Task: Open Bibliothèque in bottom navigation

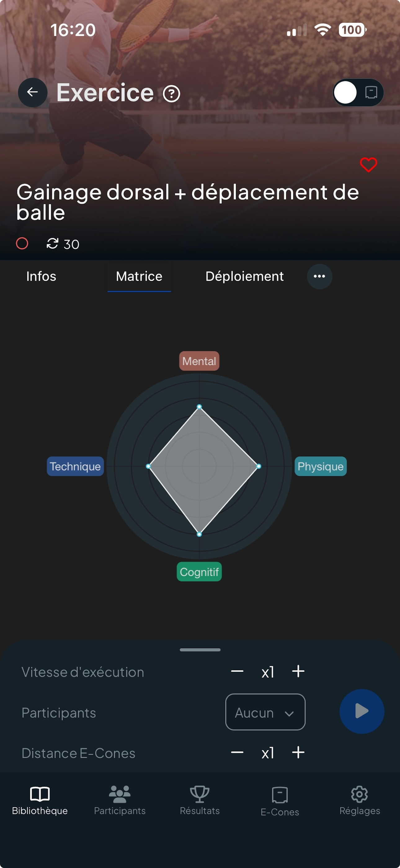Action: pos(40,800)
